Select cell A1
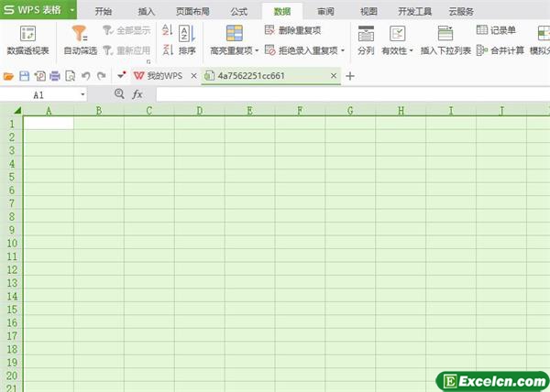The height and width of the screenshot is (392, 550). pyautogui.click(x=49, y=123)
